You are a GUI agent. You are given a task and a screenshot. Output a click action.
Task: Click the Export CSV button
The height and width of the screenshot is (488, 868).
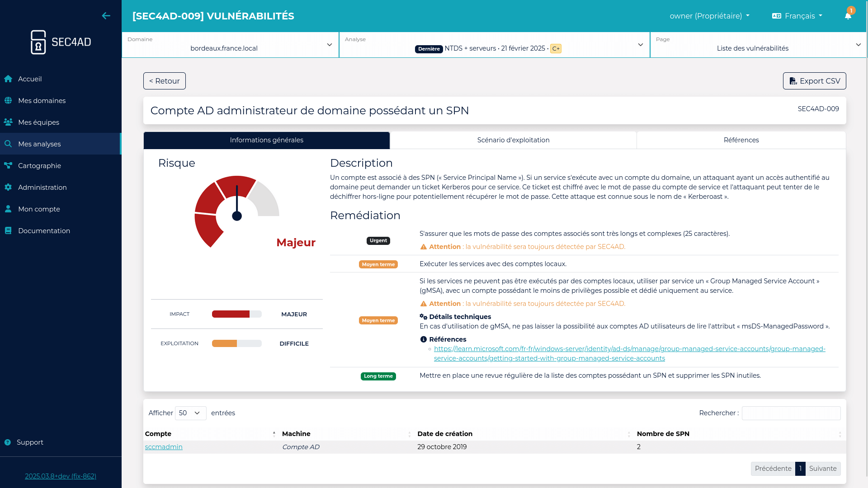[814, 81]
